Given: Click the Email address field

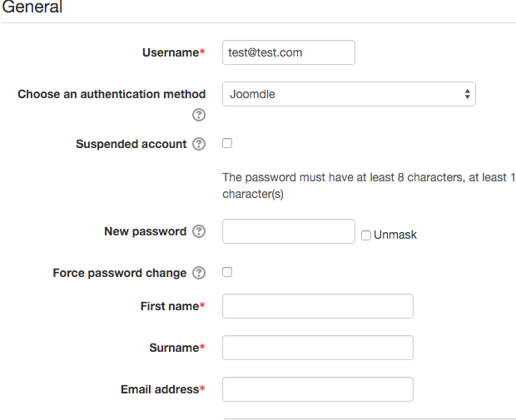Looking at the screenshot, I should tap(318, 389).
